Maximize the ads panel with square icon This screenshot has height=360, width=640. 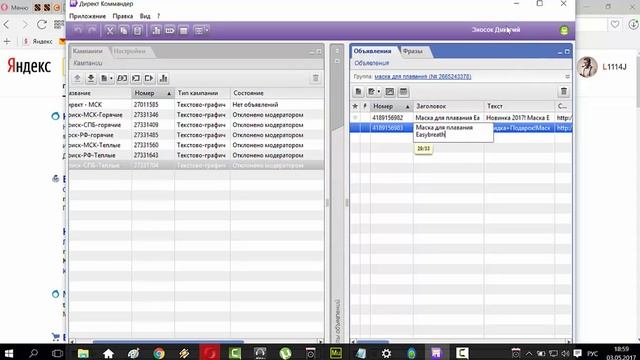coord(567,52)
